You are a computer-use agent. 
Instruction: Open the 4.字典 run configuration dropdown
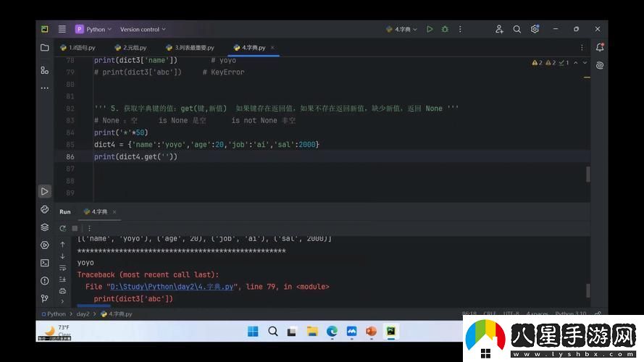[401, 29]
